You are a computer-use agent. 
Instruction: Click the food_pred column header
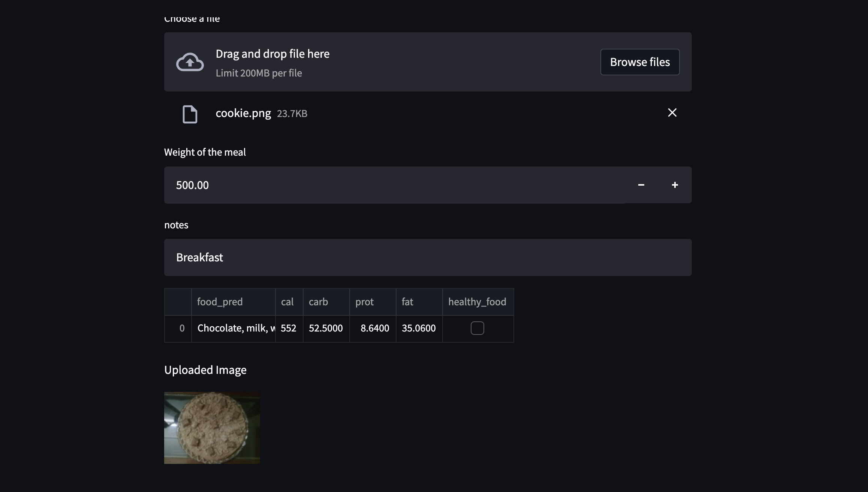[233, 302]
